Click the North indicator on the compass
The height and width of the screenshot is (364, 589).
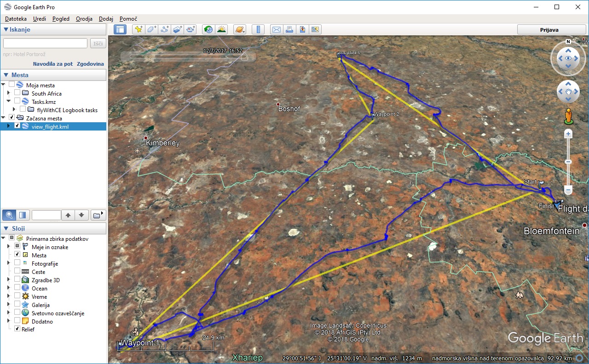568,42
